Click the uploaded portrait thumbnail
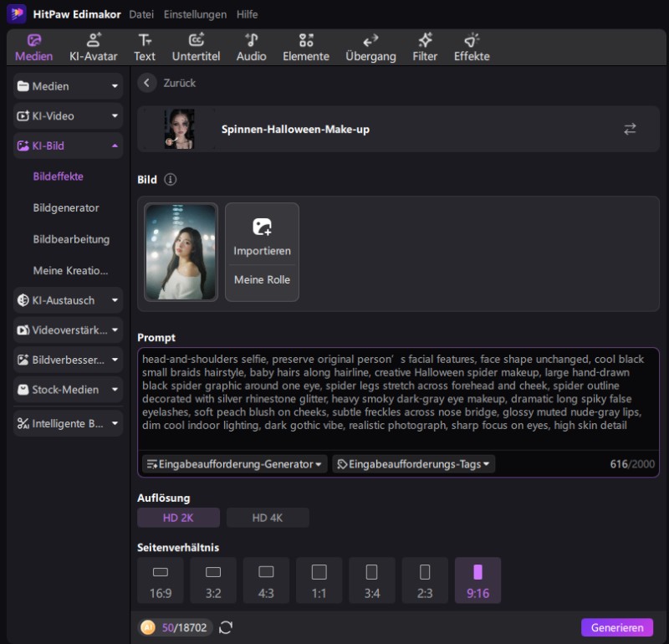Viewport: 669px width, 644px height. [x=181, y=252]
